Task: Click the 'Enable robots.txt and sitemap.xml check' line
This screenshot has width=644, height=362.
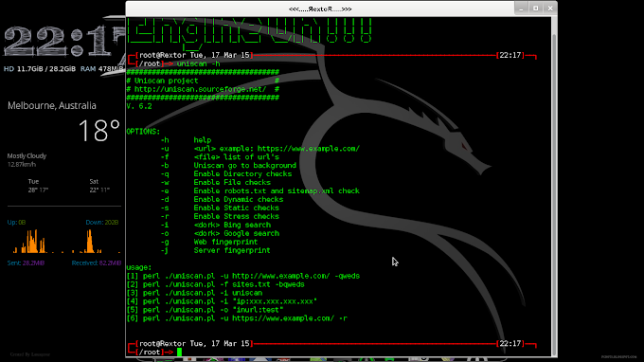Action: click(x=260, y=191)
